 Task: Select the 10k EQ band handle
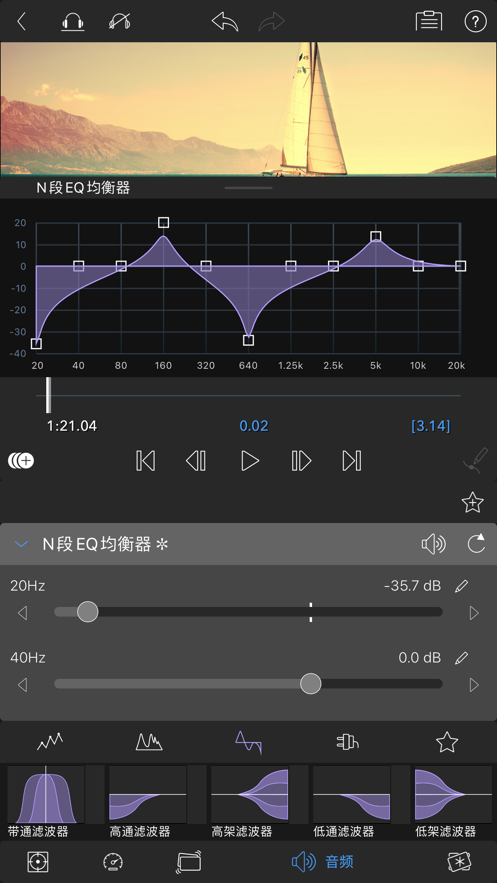point(418,266)
